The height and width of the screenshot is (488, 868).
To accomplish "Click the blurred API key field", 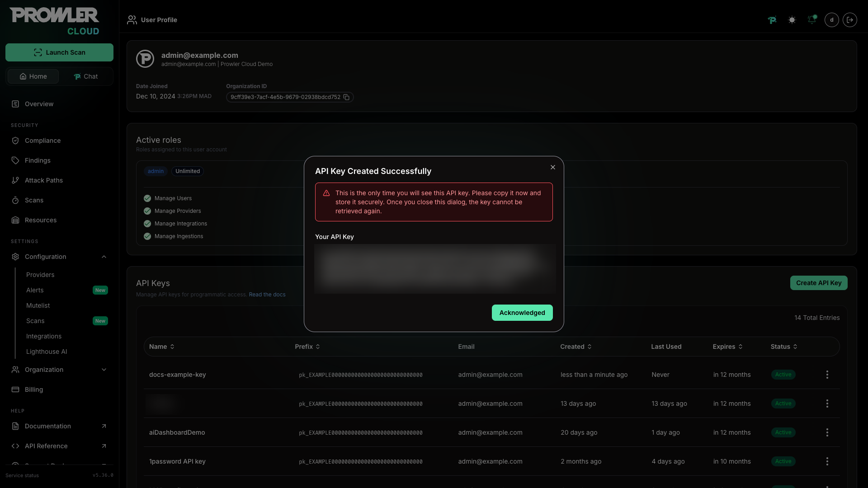I will (434, 269).
